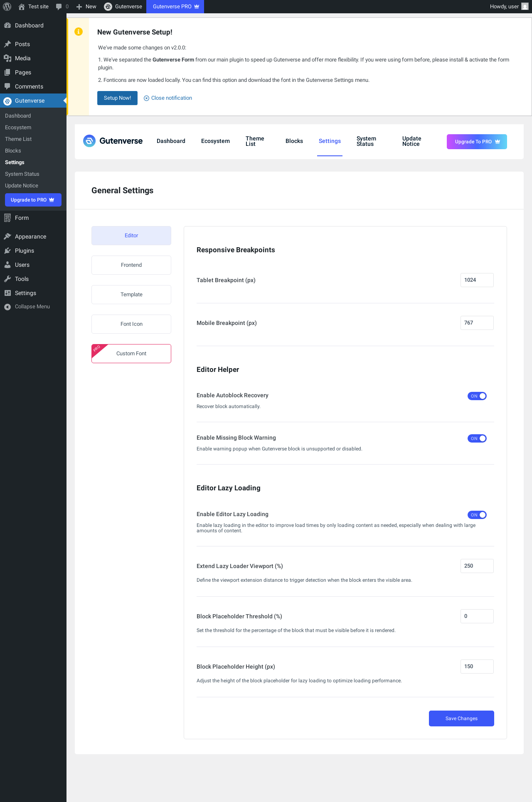Screen dimensions: 532x802
Task: Click the Comments icon in sidebar
Action: (7, 86)
